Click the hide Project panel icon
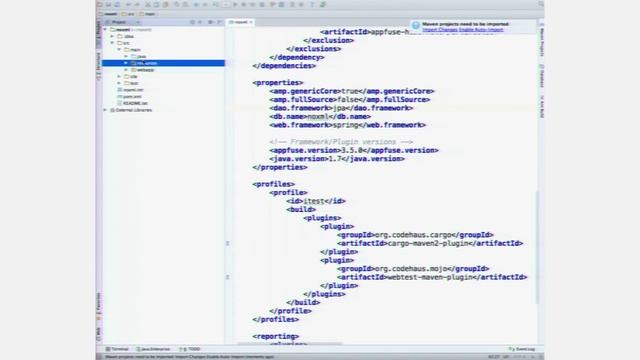 click(220, 22)
